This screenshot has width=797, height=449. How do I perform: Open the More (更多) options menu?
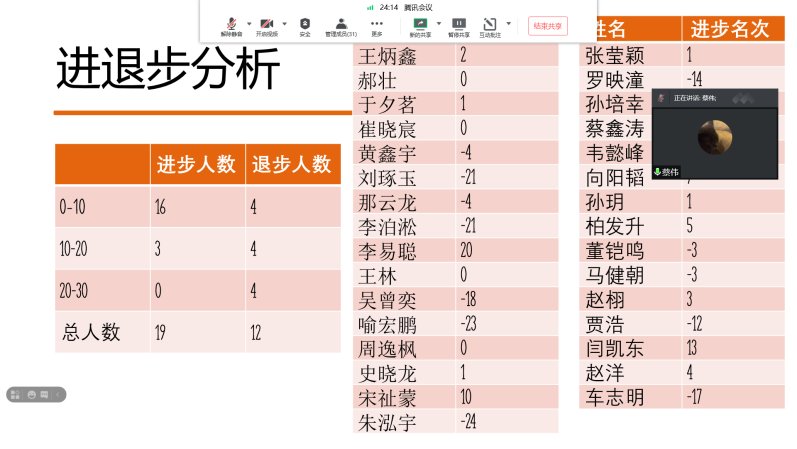pos(376,25)
